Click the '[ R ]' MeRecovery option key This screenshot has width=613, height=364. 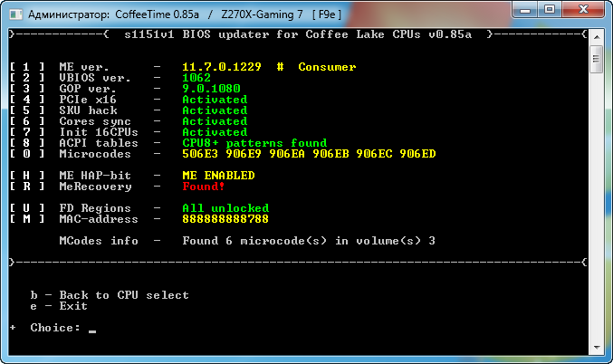[27, 187]
